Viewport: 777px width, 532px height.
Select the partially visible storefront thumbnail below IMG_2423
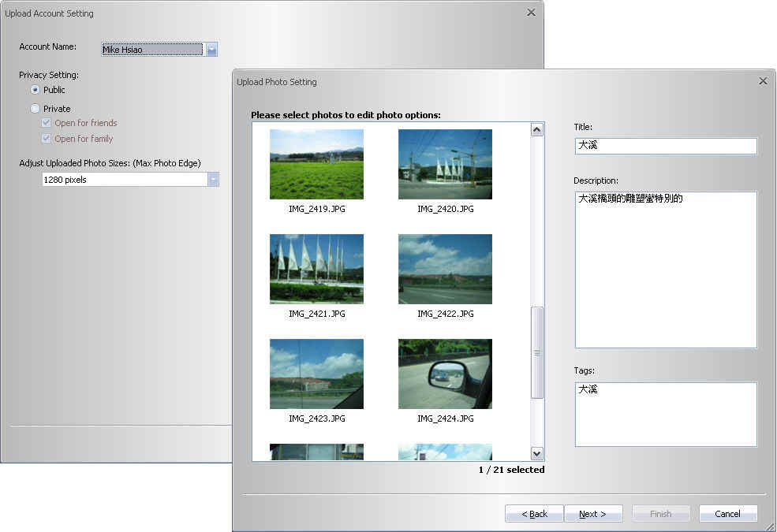click(x=316, y=452)
